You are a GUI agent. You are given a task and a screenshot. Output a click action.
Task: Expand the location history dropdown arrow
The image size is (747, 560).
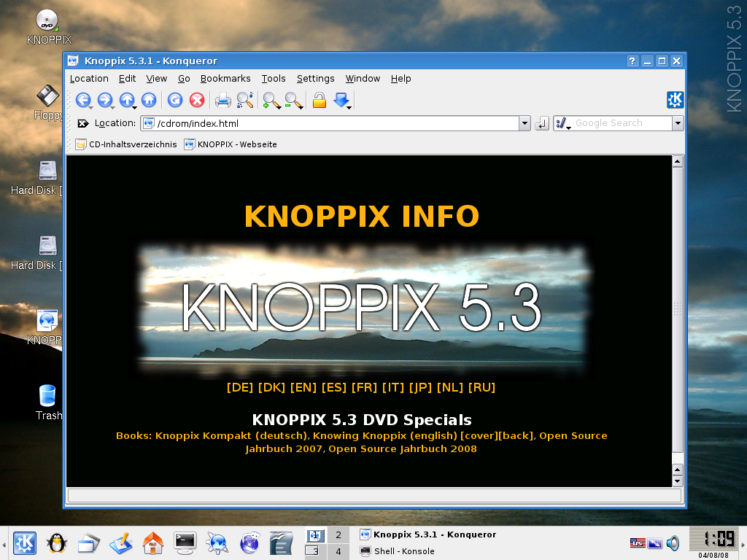click(x=525, y=123)
